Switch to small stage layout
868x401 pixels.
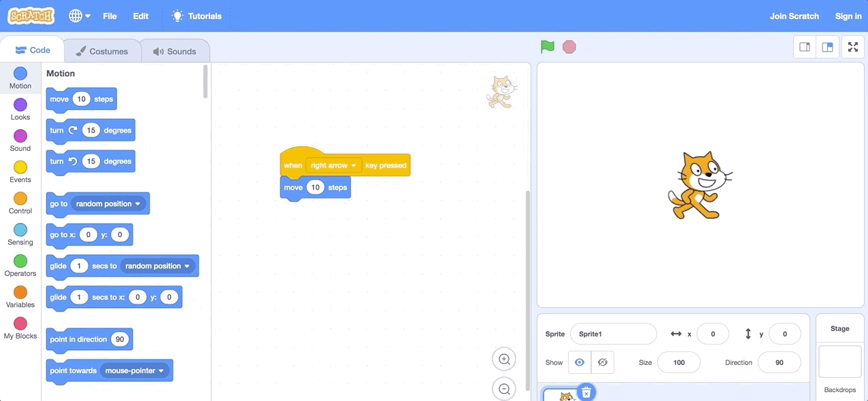pyautogui.click(x=805, y=47)
